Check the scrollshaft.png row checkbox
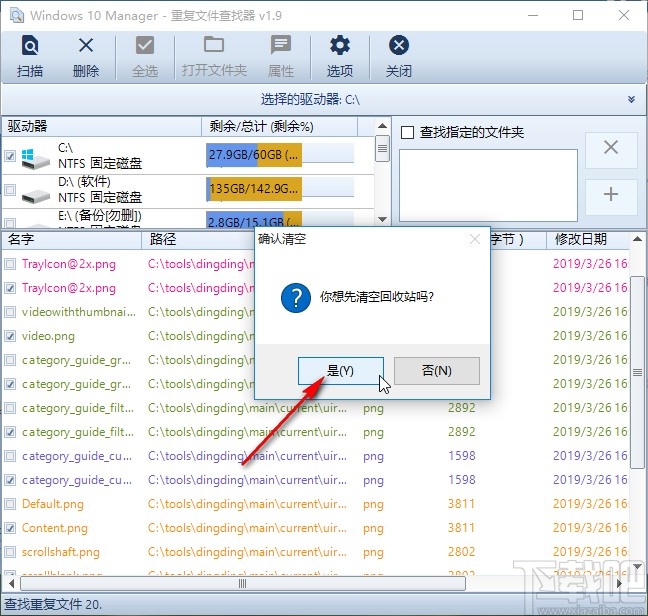Viewport: 648px width, 616px height. 10,552
